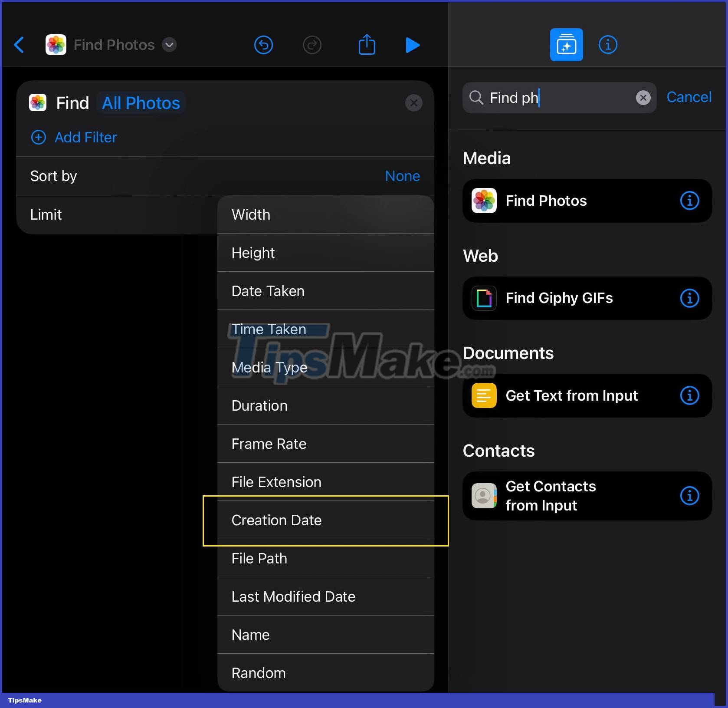
Task: Select the Find Giphy GIFs action
Action: coord(564,298)
